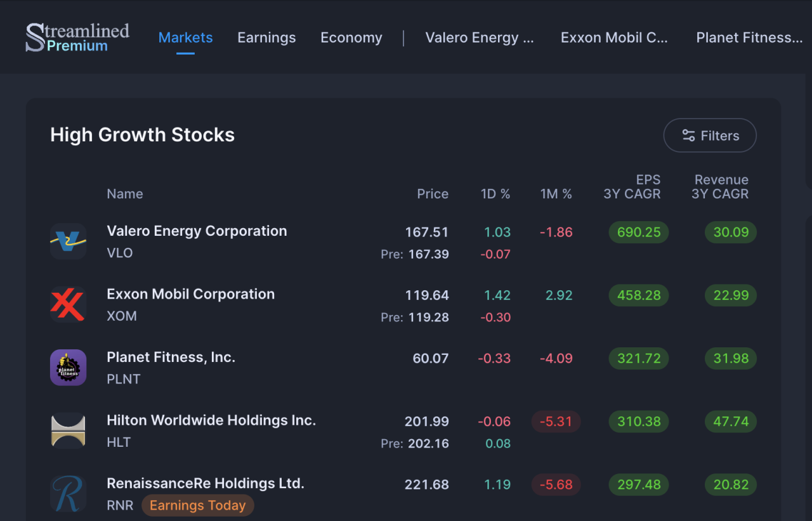Click the 47.74 revenue CAGR value

pyautogui.click(x=731, y=421)
